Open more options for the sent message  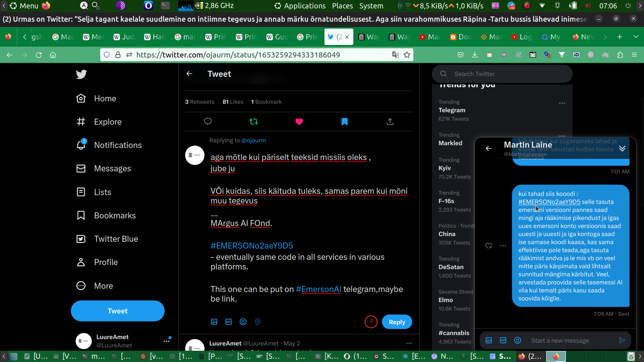click(503, 246)
